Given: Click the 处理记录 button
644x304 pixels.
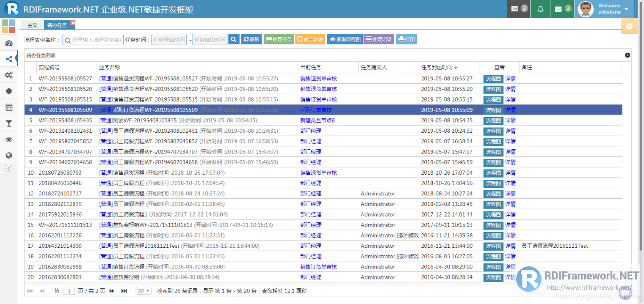Looking at the screenshot, I should (x=379, y=39).
